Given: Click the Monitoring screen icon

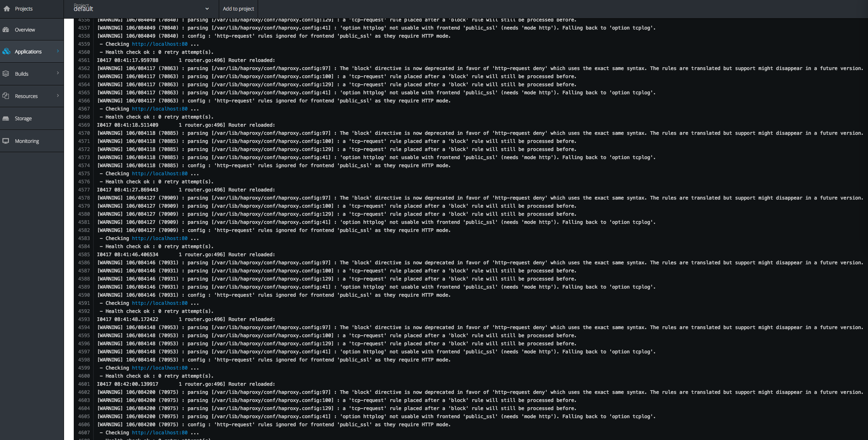Looking at the screenshot, I should click(x=6, y=141).
